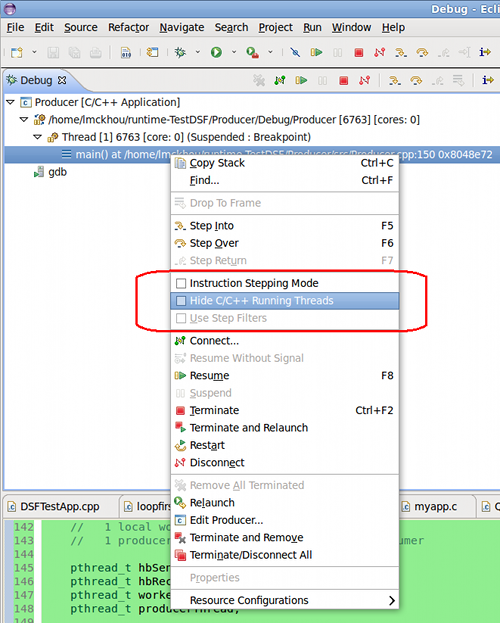The height and width of the screenshot is (623, 500).
Task: Click red Terminate square in Debug view toolbar
Action: coord(343,81)
